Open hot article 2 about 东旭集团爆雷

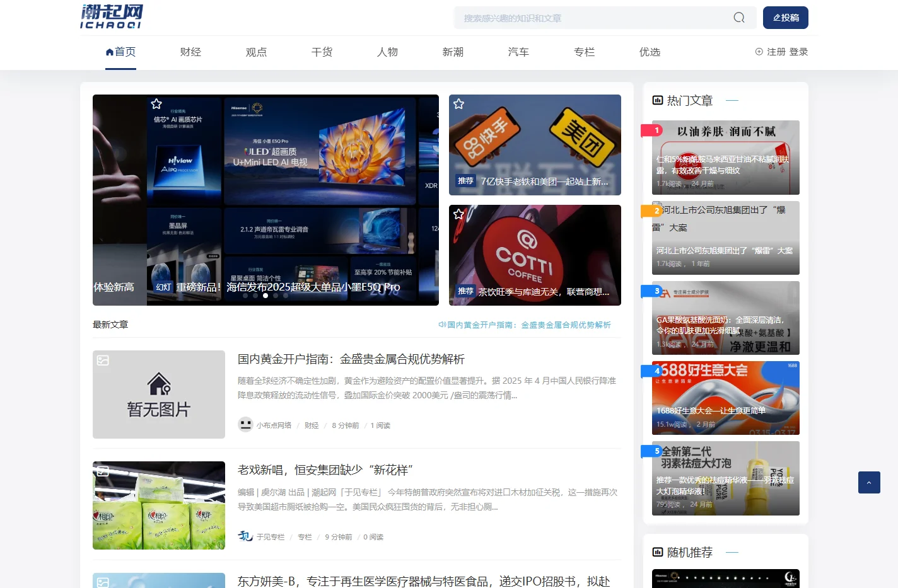click(726, 238)
